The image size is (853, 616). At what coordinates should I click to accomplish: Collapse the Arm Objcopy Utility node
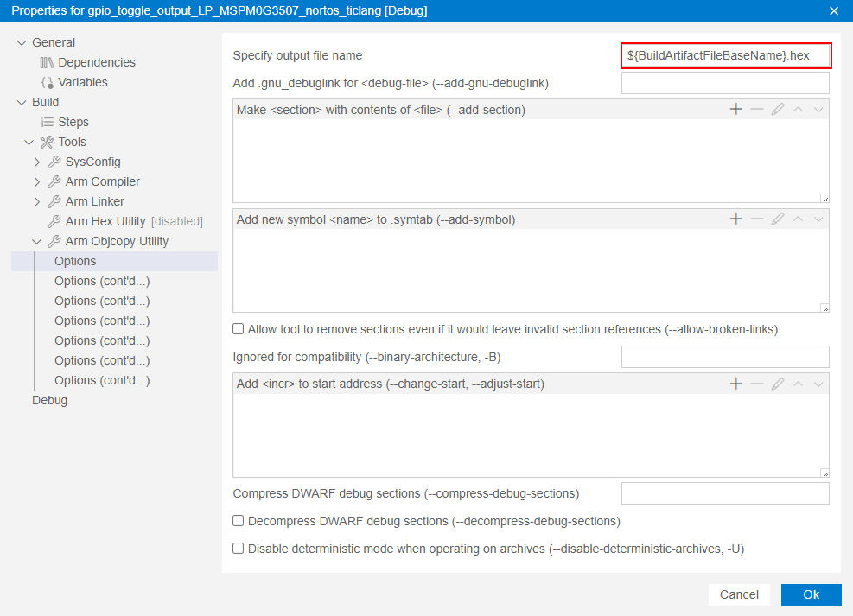point(37,241)
